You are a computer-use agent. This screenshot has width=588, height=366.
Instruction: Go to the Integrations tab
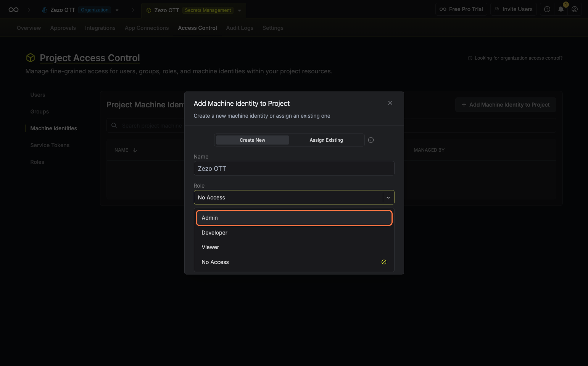coord(100,28)
